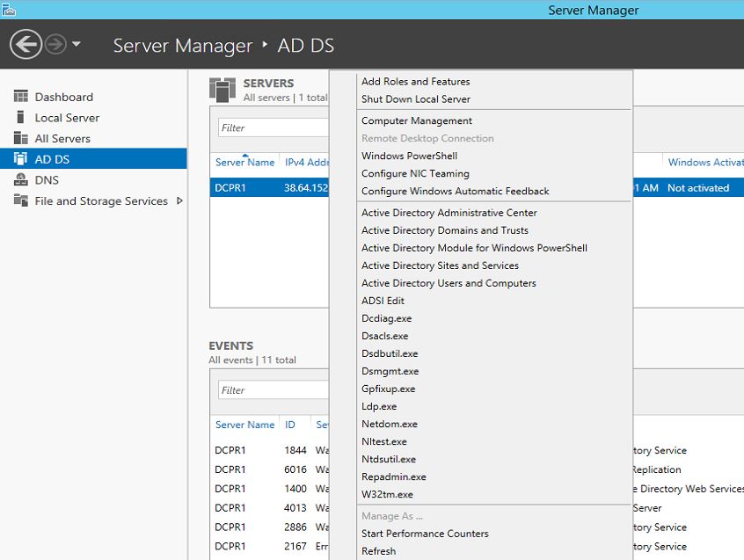Image resolution: width=744 pixels, height=560 pixels.
Task: Open the All Servers sidebar icon
Action: 20,138
